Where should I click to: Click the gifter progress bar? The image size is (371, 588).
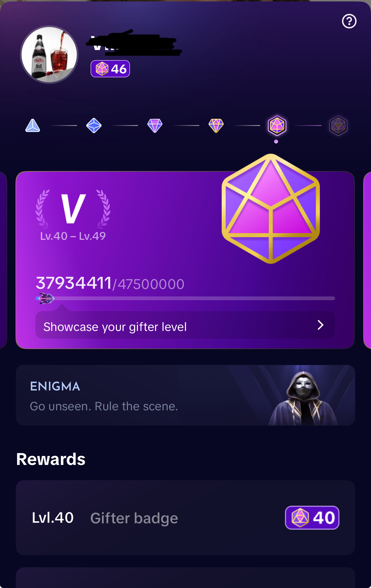pos(185,298)
